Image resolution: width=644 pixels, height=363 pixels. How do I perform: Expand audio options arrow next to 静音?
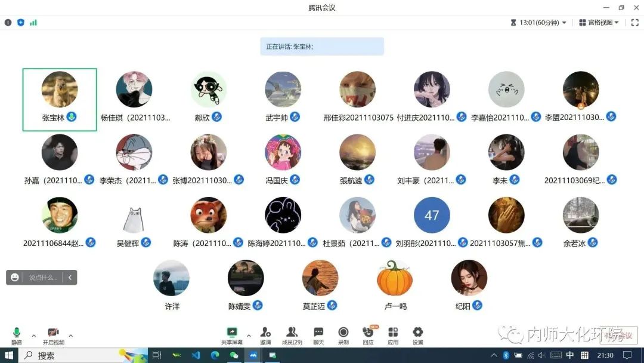(x=33, y=336)
